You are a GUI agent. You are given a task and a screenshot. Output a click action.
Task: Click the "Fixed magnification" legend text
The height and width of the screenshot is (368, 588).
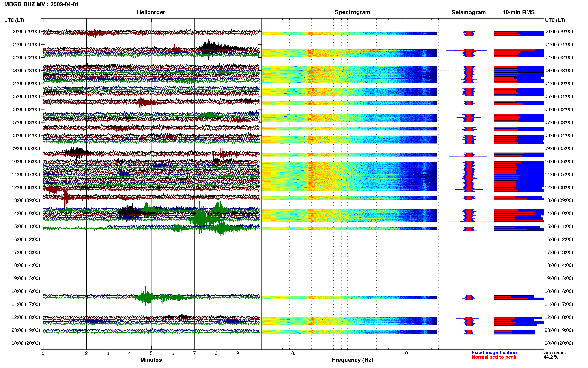coord(494,352)
